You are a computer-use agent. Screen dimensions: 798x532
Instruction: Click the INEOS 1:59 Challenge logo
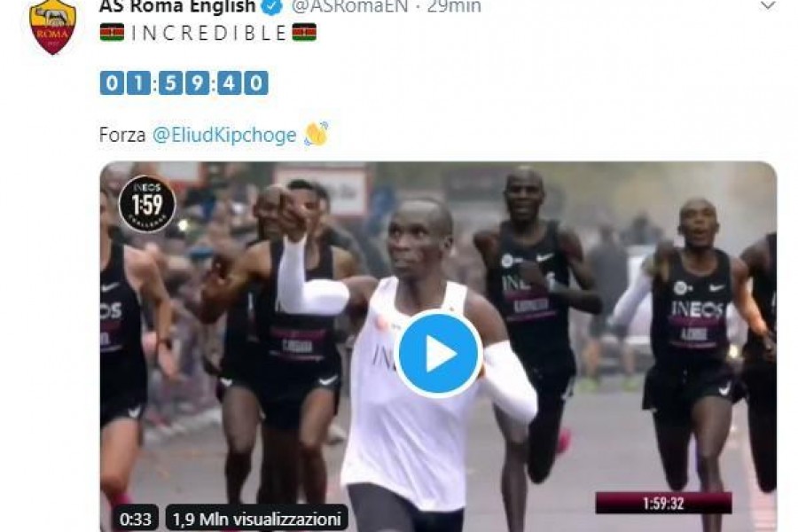point(147,204)
